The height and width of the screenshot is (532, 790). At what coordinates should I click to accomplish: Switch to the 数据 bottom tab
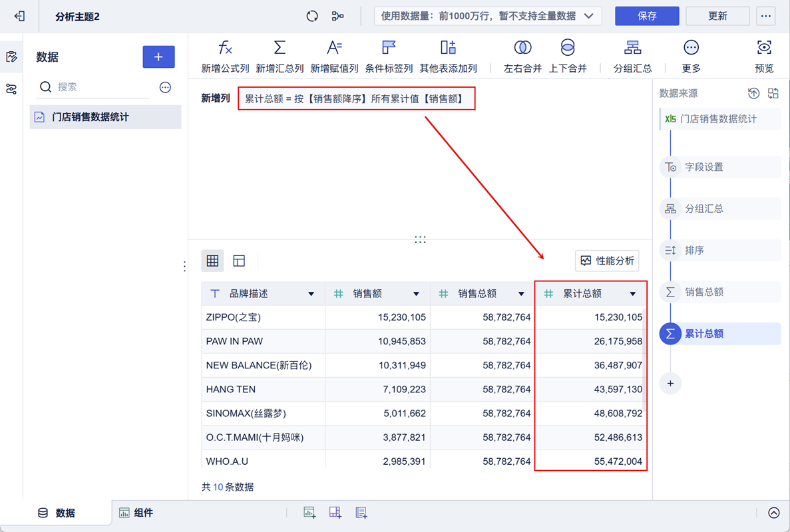coord(57,513)
